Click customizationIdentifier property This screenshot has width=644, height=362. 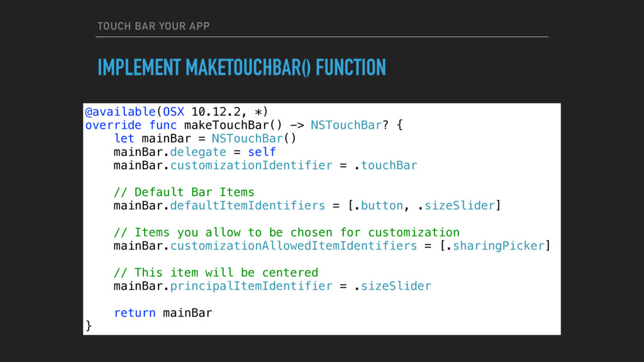click(x=251, y=165)
